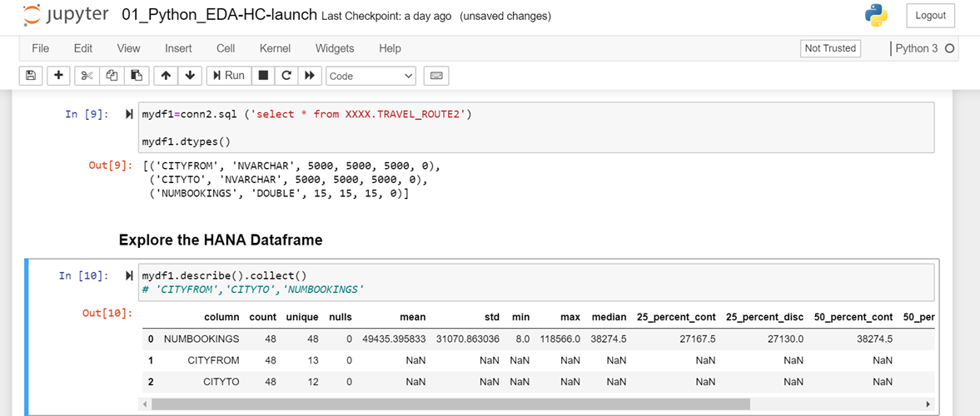Viewport: 980px width, 416px height.
Task: Restart kernel and rerun whole notebook
Action: pyautogui.click(x=309, y=76)
